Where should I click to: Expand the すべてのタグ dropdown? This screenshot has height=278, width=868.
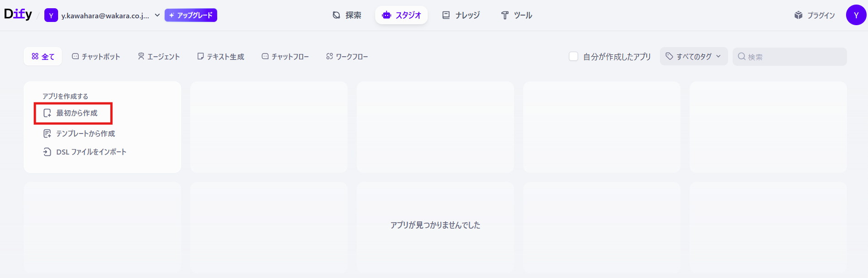click(693, 56)
